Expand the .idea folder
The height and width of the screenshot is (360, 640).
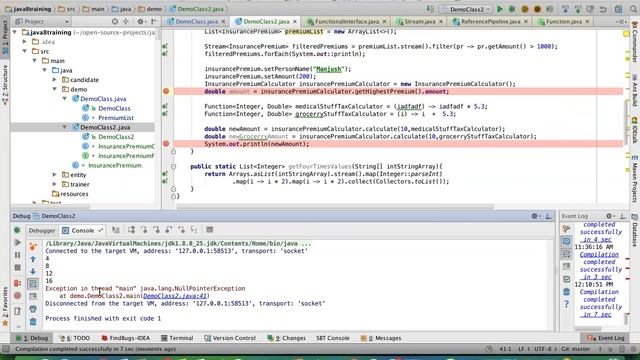(x=24, y=42)
